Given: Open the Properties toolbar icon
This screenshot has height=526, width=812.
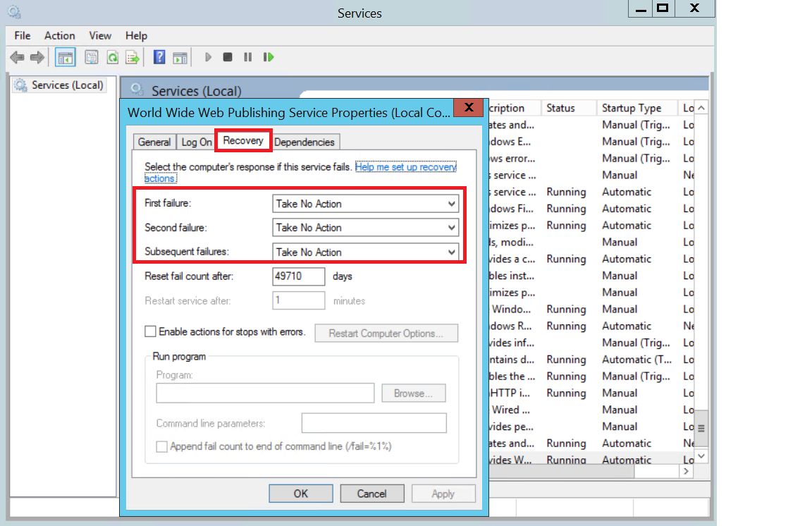Looking at the screenshot, I should (x=92, y=57).
